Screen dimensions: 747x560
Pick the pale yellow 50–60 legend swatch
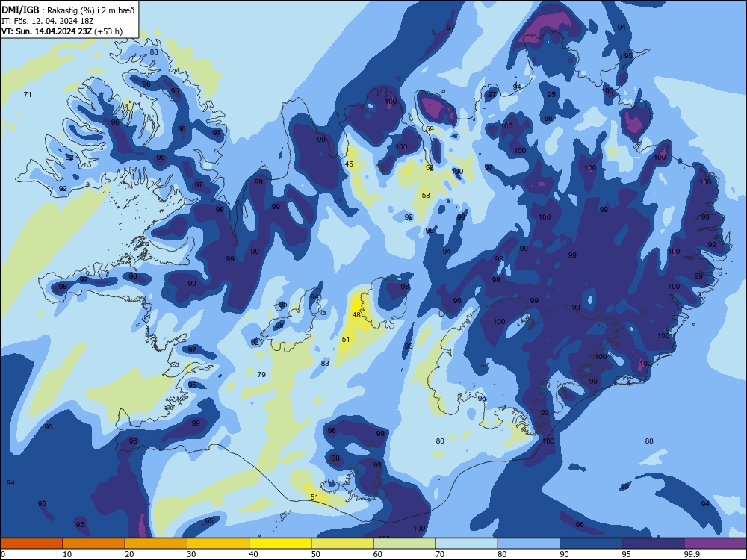(x=342, y=544)
